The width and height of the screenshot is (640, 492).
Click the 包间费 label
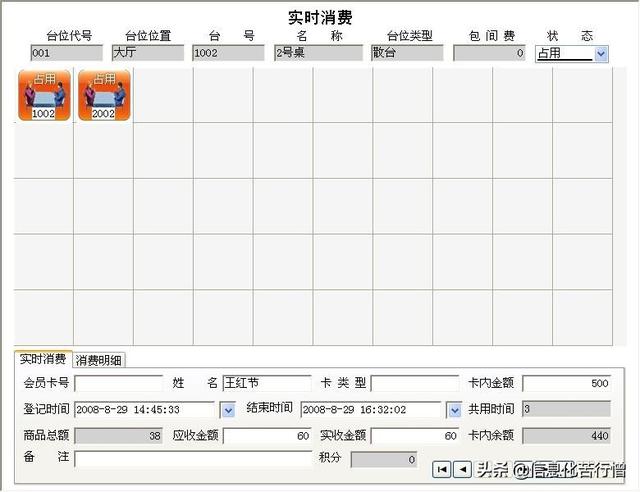click(x=491, y=36)
